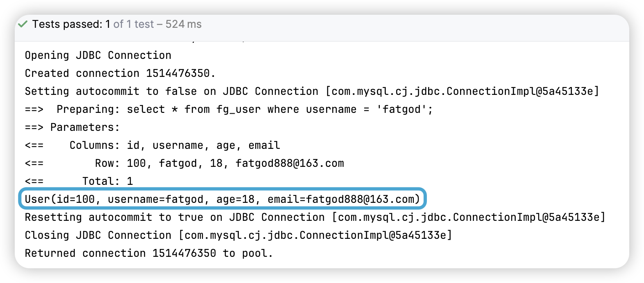This screenshot has height=283, width=644.
Task: Click the "Columns:" label in output
Action: click(x=95, y=145)
